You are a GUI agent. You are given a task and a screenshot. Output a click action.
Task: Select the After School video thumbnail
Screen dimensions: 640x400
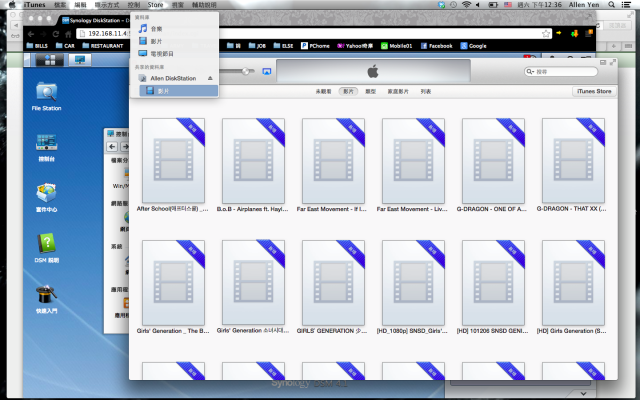click(x=173, y=160)
